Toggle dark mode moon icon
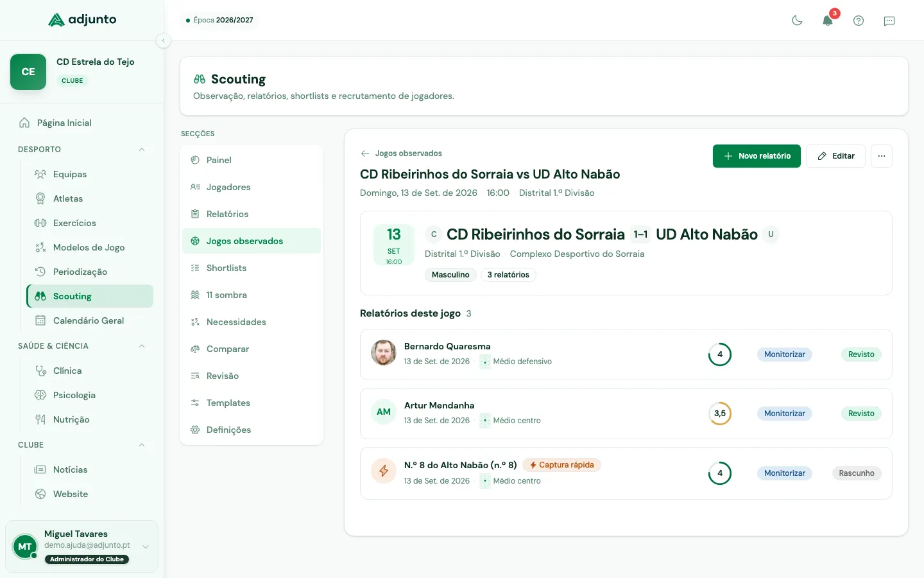This screenshot has height=578, width=924. click(797, 21)
